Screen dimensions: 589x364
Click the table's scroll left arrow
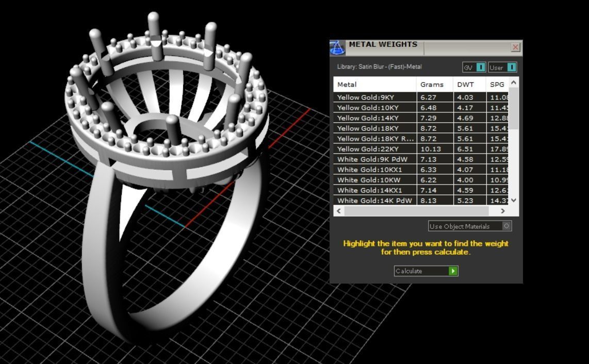coord(339,211)
